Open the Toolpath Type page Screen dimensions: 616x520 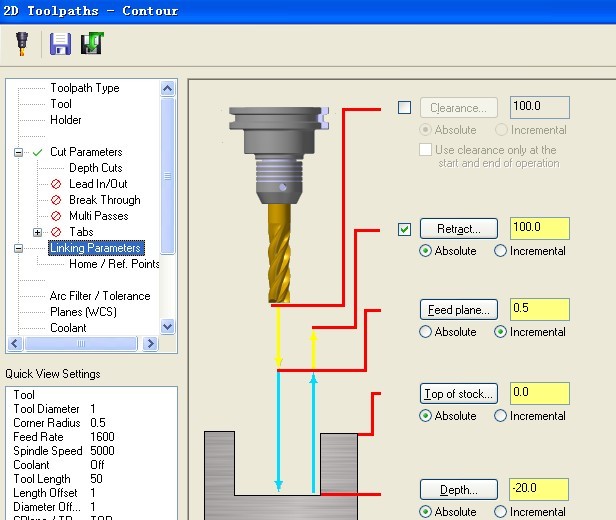pyautogui.click(x=85, y=88)
